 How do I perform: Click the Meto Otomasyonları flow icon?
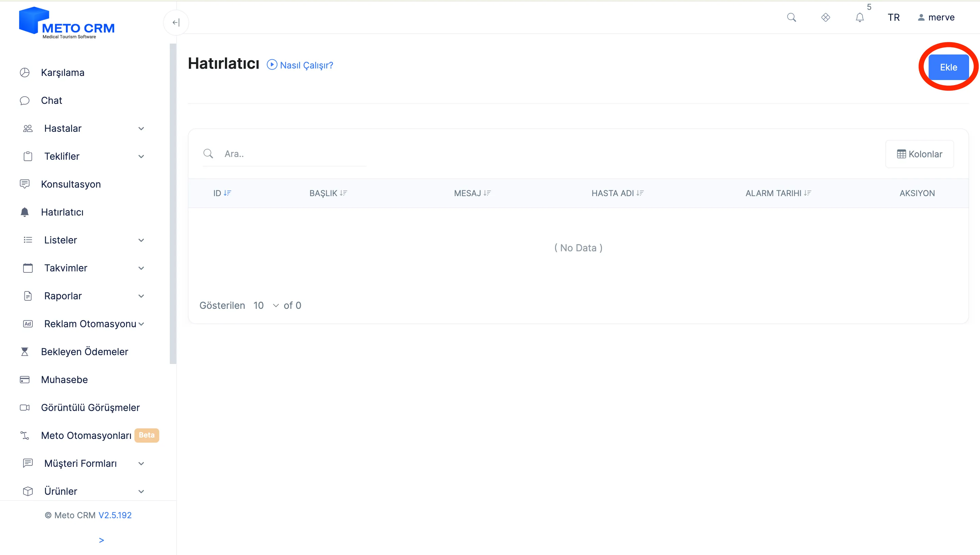point(24,435)
